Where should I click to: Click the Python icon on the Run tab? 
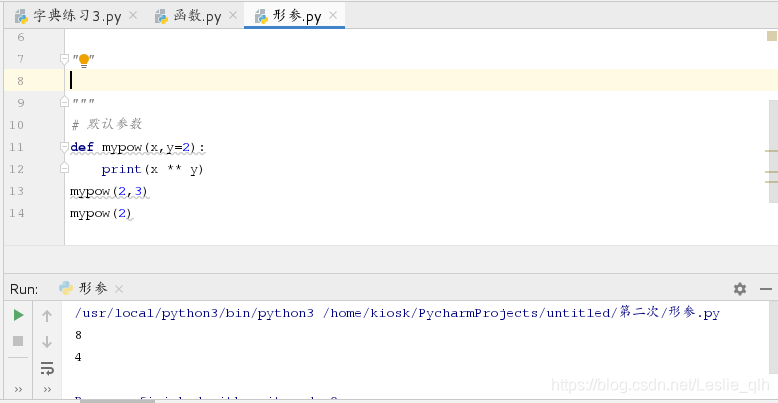coord(65,288)
